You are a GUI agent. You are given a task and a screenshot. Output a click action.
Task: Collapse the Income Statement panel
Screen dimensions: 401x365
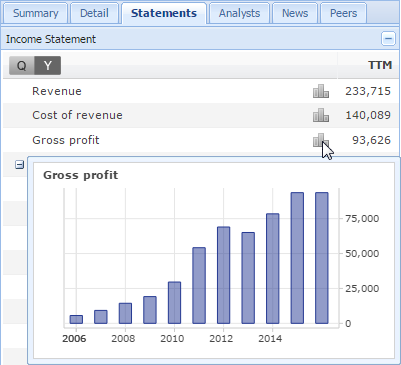click(388, 39)
